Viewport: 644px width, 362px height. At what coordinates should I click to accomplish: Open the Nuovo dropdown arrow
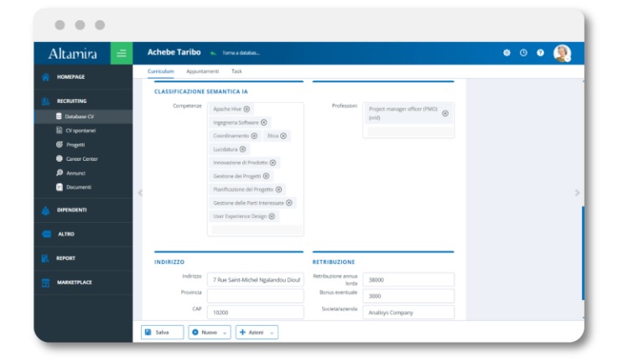pyautogui.click(x=225, y=333)
